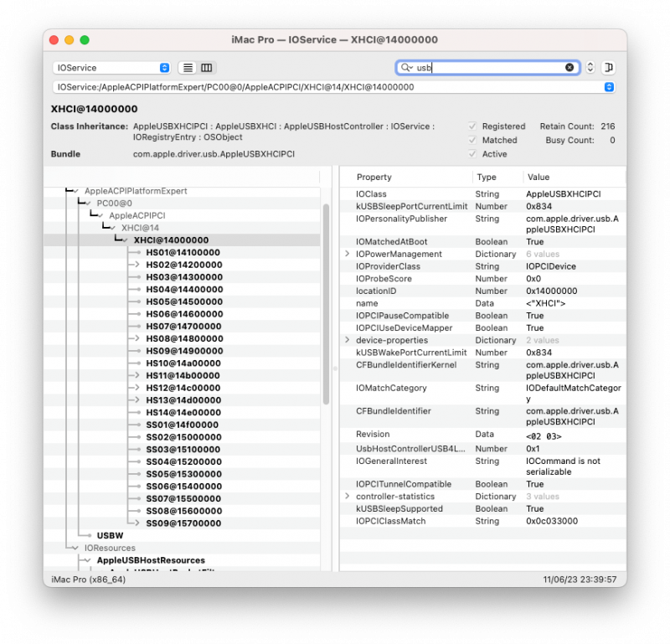The image size is (670, 644).
Task: Click the tree pane vertical scrollbar
Action: point(326,304)
